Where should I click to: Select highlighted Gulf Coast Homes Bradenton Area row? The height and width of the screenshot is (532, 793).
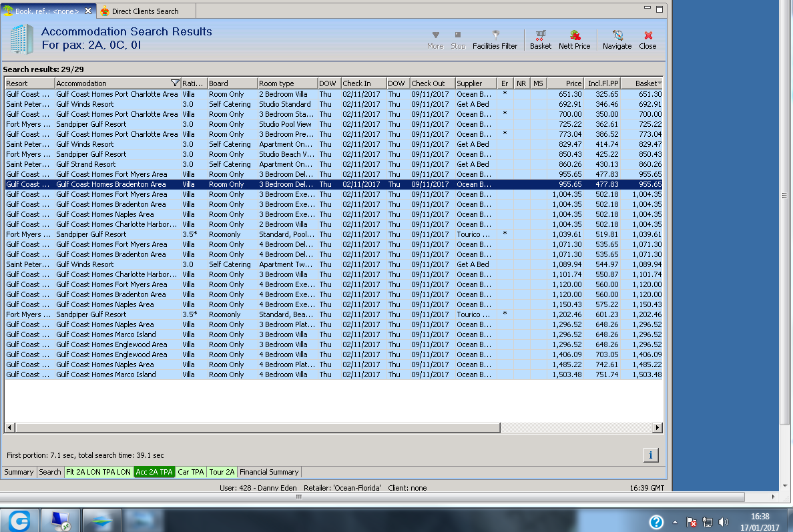pyautogui.click(x=334, y=184)
